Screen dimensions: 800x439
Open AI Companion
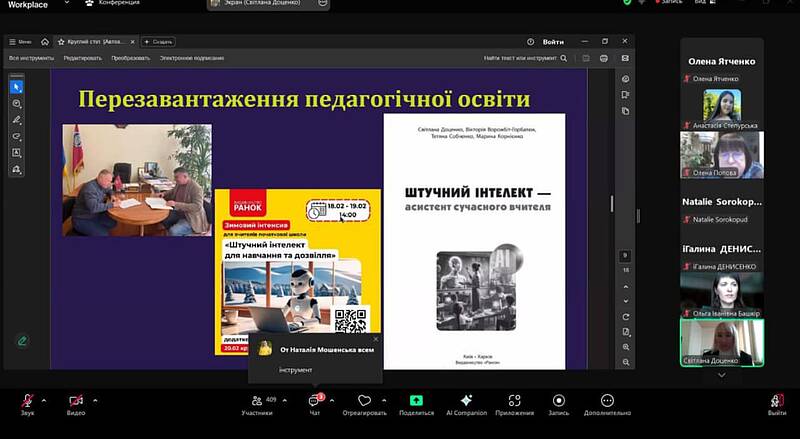pos(464,401)
